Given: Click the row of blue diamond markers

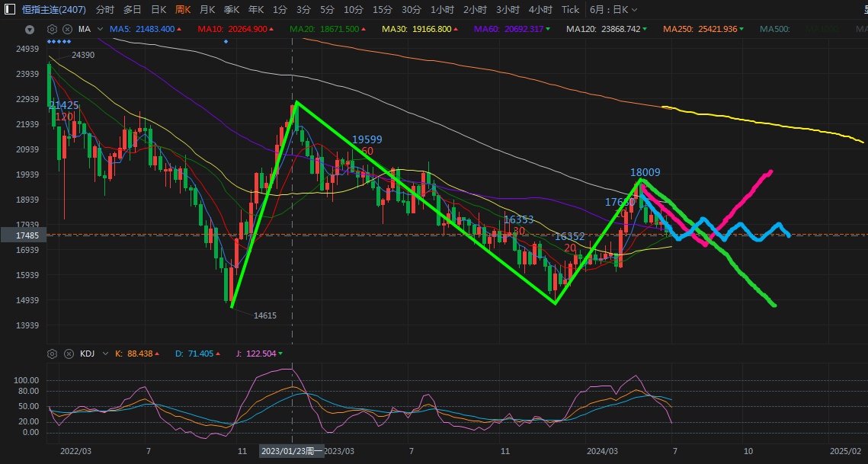Looking at the screenshot, I should [x=59, y=41].
